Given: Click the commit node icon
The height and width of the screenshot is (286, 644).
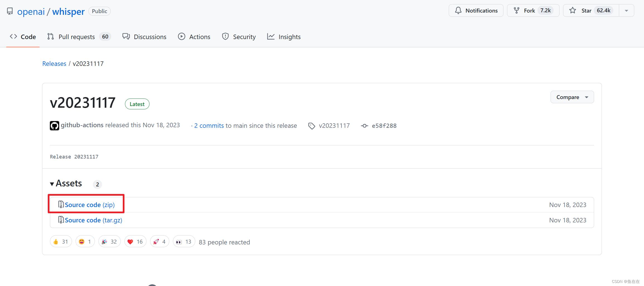Looking at the screenshot, I should (364, 126).
